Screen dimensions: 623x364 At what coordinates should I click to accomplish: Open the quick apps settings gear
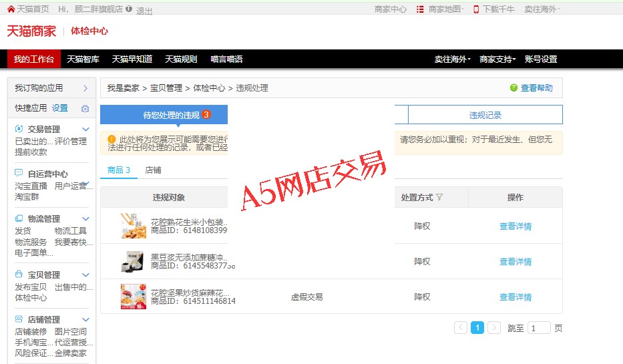[x=85, y=108]
